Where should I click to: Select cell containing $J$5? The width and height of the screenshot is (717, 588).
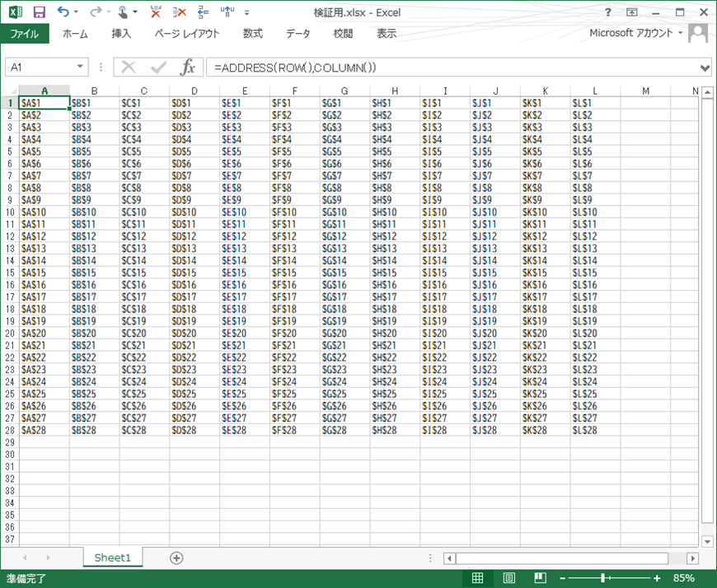coord(495,152)
